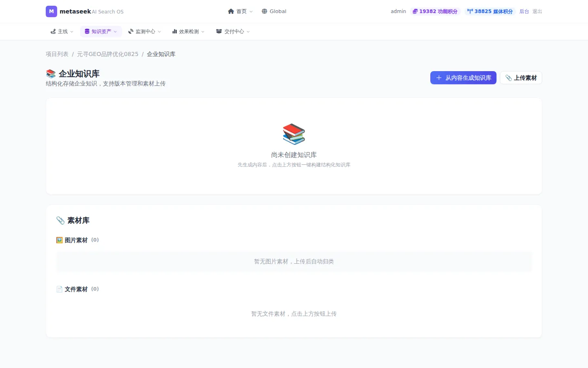
Task: Go to 项目列表 breadcrumb link
Action: (x=57, y=54)
